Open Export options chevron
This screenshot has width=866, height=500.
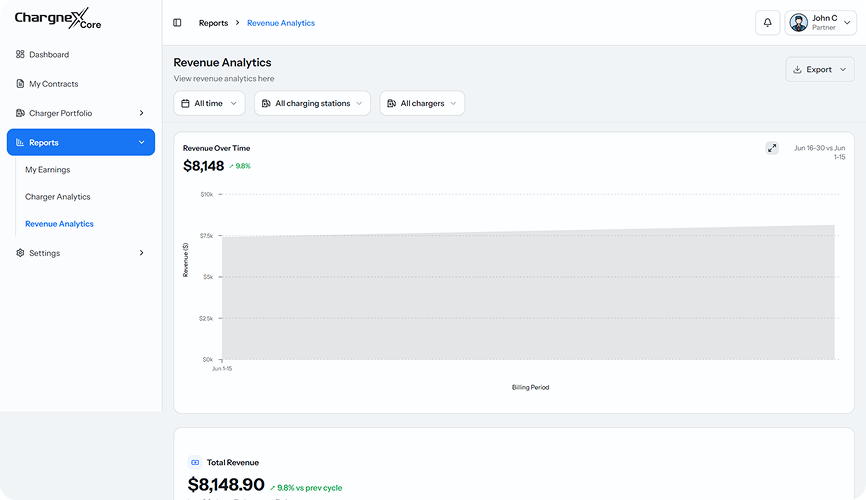[x=843, y=70]
